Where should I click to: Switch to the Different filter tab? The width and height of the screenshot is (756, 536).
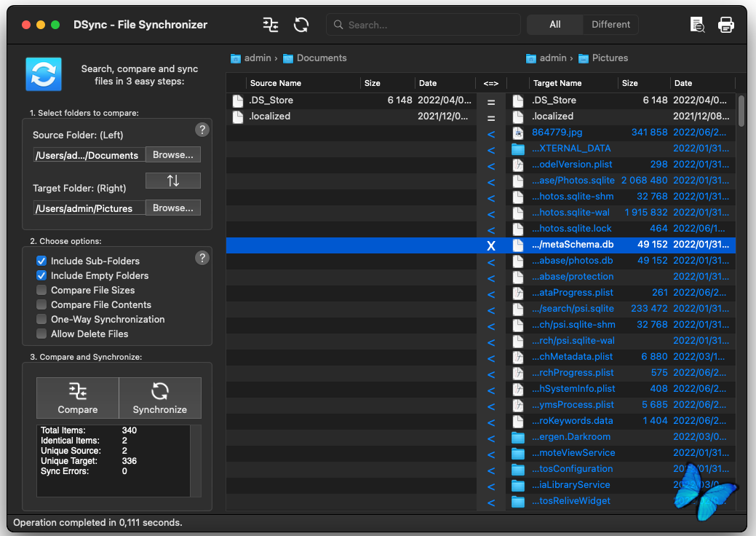point(610,25)
